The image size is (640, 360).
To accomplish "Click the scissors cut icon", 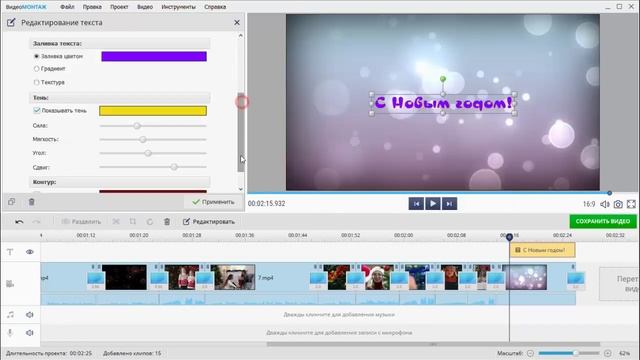I will click(116, 222).
